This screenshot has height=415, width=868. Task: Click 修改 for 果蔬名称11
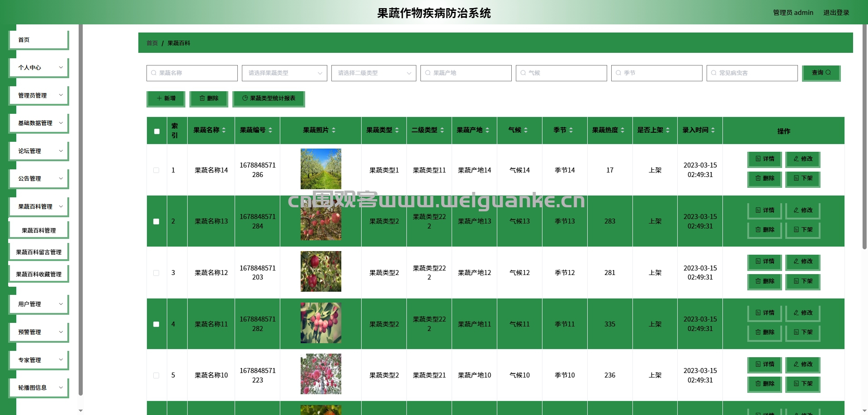[803, 313]
